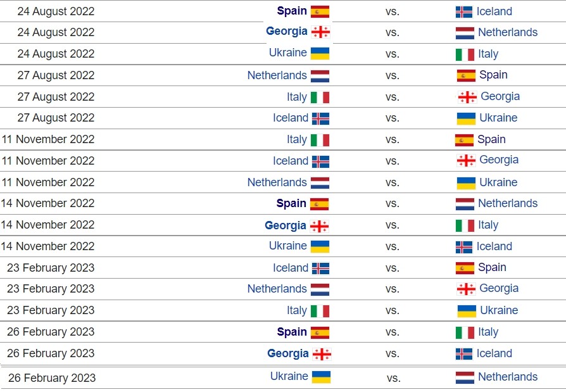
Task: Click Iceland flag opposite Ukraine on 14 November
Action: [464, 247]
